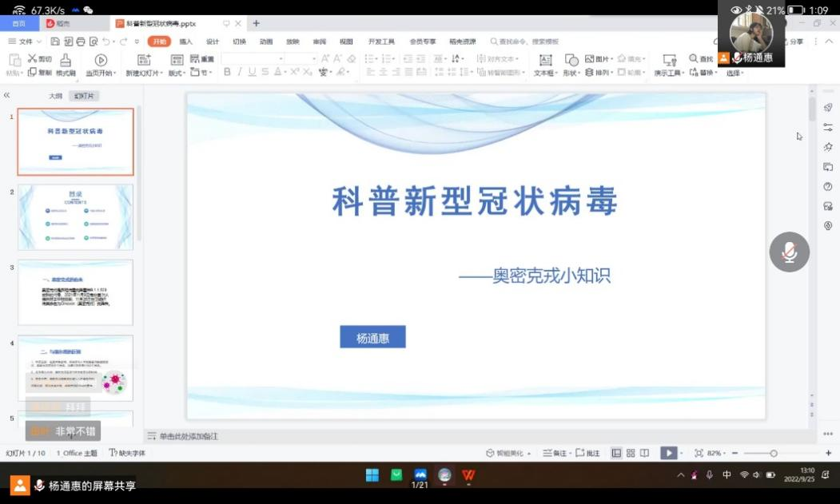Toggle Italic text formatting
Viewport: 840px width, 504px height.
coord(240,72)
